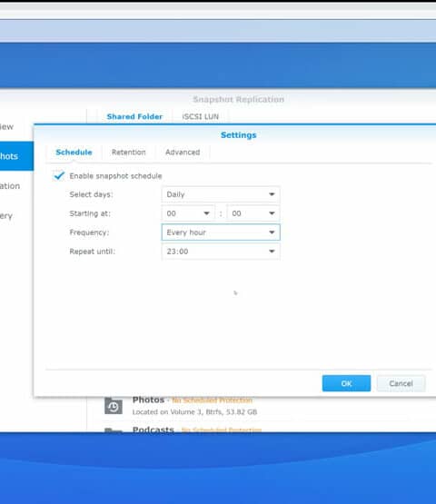Click the Select days label
436x504 pixels.
[x=91, y=194]
